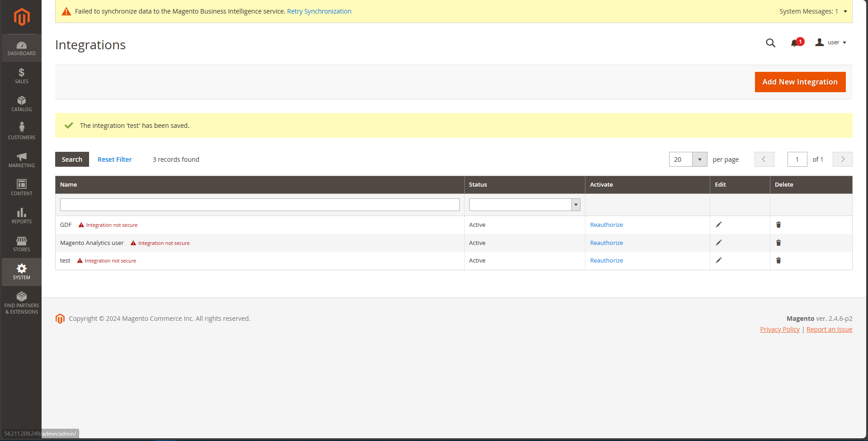Click test row 'Integration not secure' warning
Image resolution: width=868 pixels, height=441 pixels.
tap(107, 261)
